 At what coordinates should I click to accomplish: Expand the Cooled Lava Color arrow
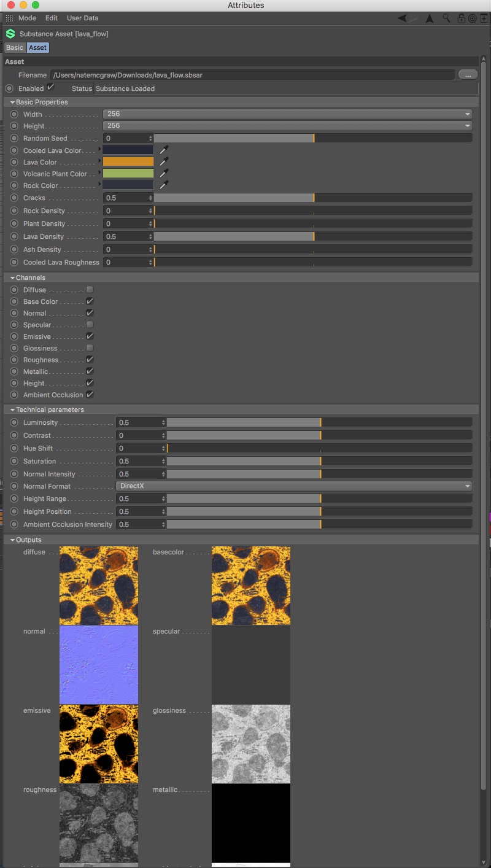tap(99, 150)
